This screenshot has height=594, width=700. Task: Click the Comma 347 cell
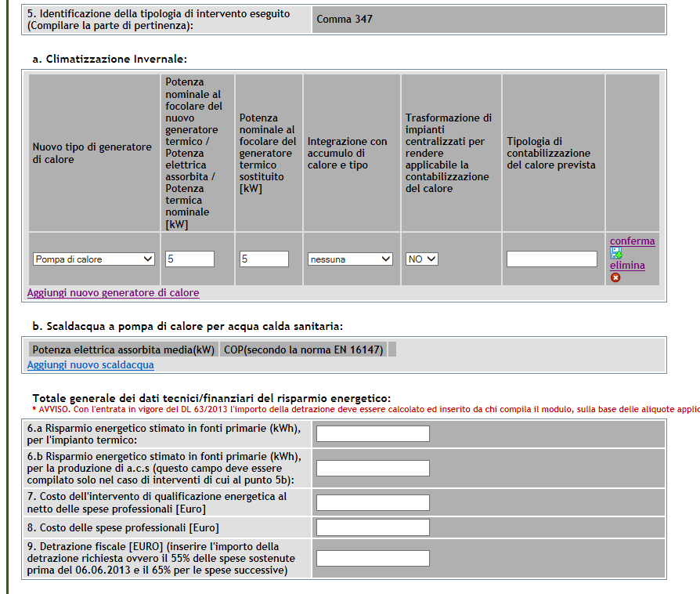click(x=345, y=19)
